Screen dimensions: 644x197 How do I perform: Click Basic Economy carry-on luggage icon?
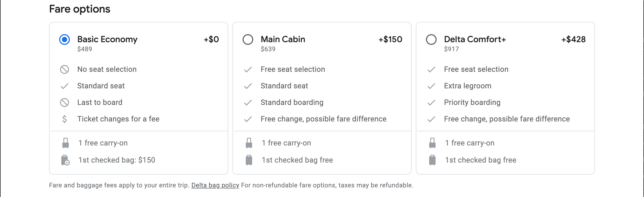tap(66, 143)
